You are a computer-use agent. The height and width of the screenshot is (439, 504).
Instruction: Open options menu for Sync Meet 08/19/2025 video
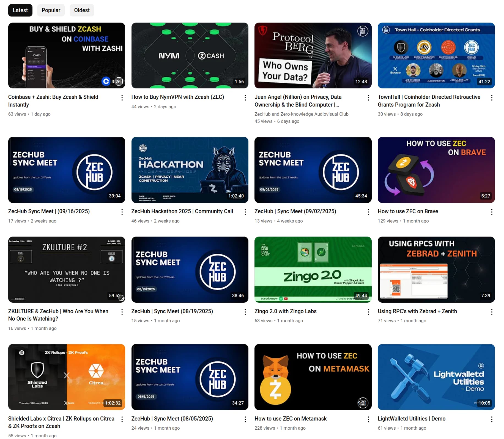[245, 312]
